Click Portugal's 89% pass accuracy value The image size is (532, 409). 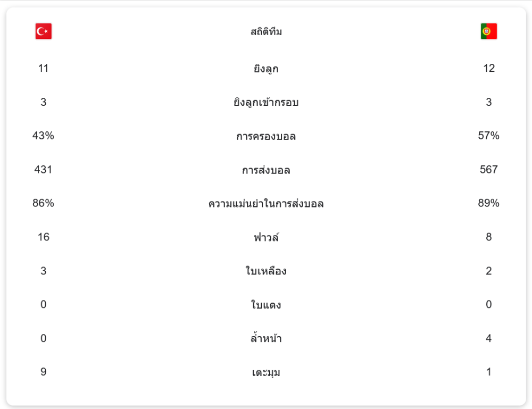click(x=488, y=203)
